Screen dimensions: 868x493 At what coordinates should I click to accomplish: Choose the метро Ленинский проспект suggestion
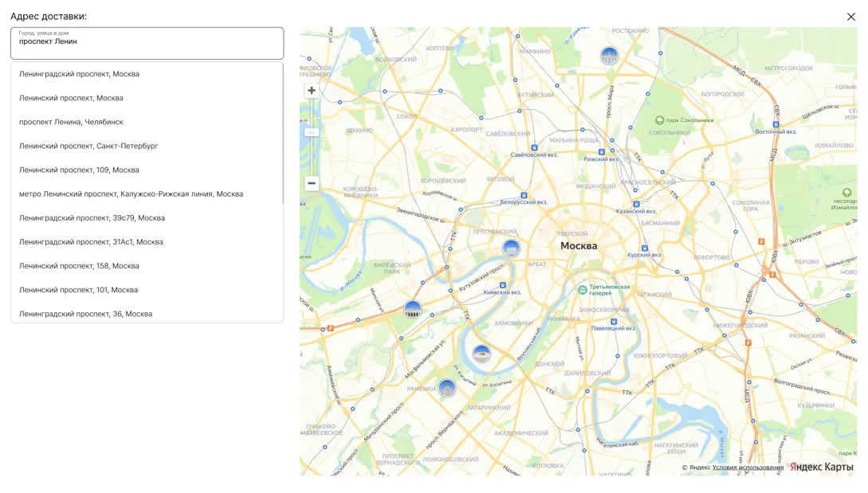click(x=131, y=194)
